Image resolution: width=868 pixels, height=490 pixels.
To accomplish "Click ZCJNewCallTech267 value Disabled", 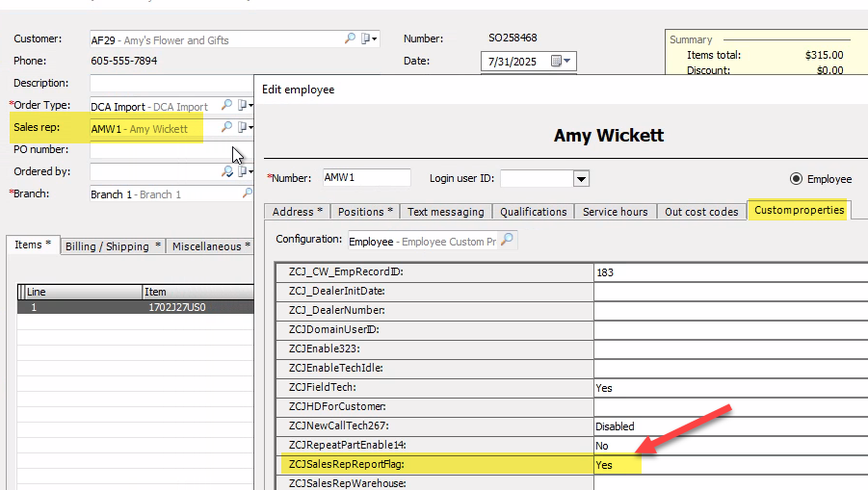I will pyautogui.click(x=730, y=426).
